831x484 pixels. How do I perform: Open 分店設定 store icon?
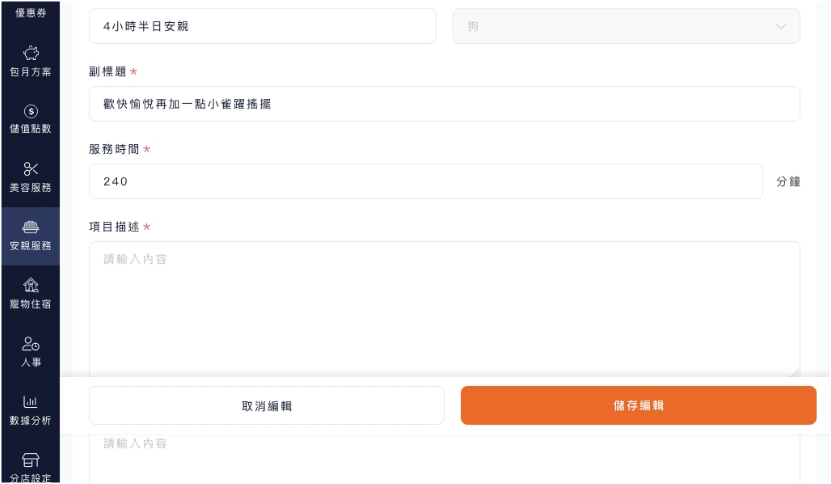(x=31, y=460)
